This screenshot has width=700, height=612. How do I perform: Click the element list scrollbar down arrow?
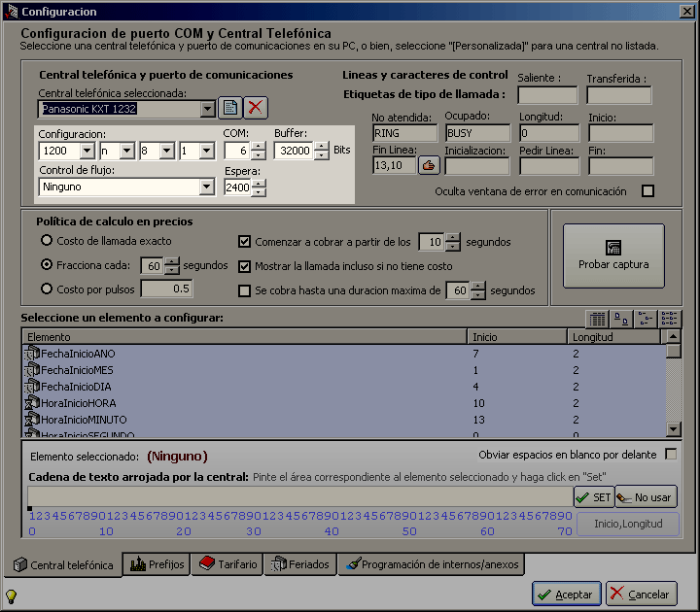[673, 429]
